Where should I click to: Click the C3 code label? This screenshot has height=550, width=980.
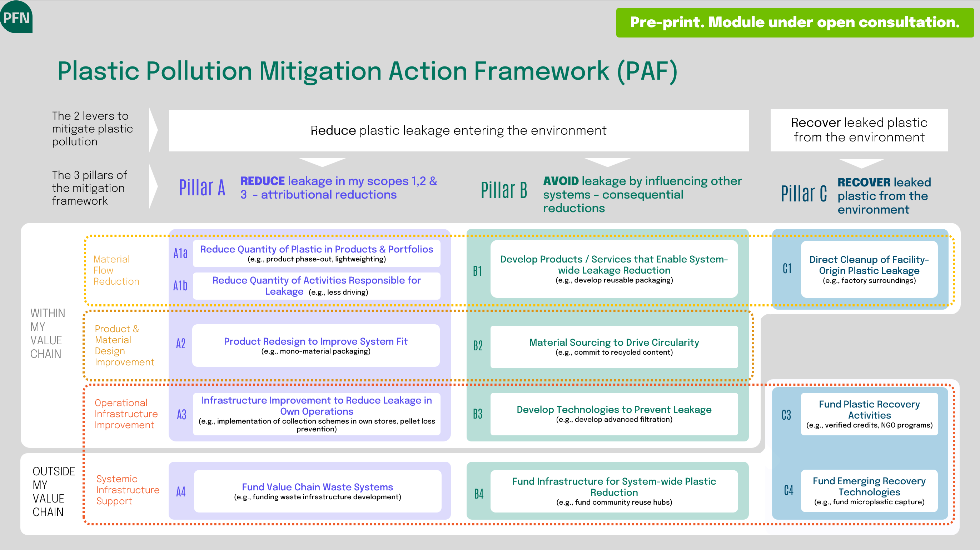[786, 415]
